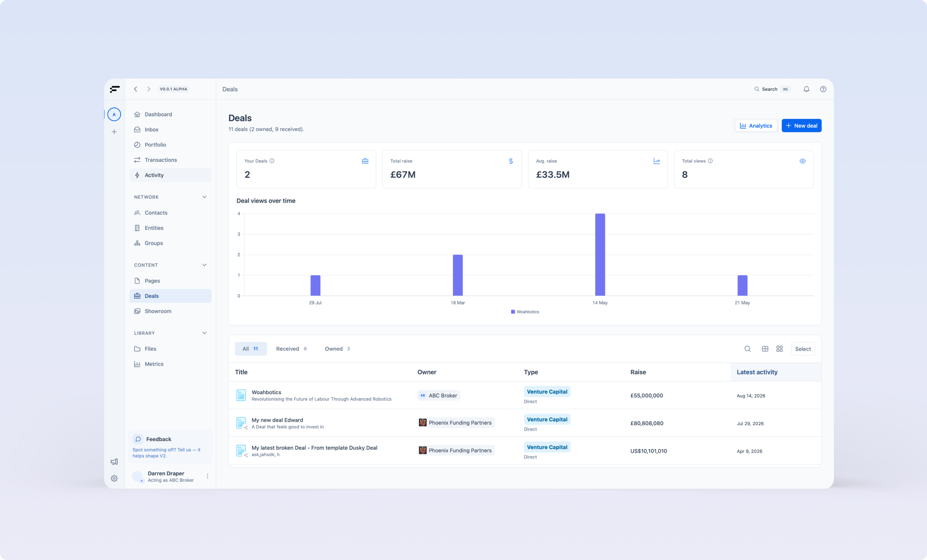
Task: Click the Woahbotics deal document icon
Action: point(241,395)
